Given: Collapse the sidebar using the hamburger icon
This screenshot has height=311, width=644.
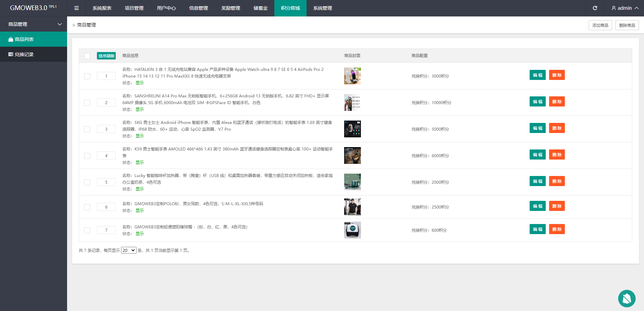Looking at the screenshot, I should click(76, 8).
